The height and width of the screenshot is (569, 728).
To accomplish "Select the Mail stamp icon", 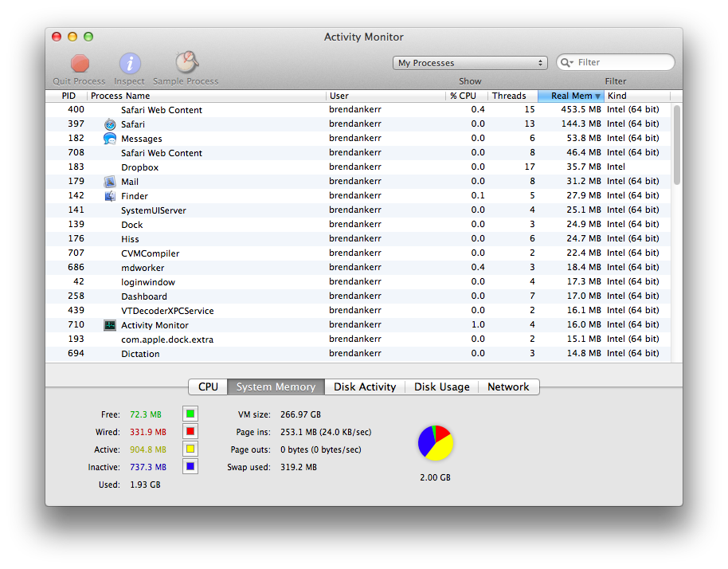I will [x=110, y=182].
